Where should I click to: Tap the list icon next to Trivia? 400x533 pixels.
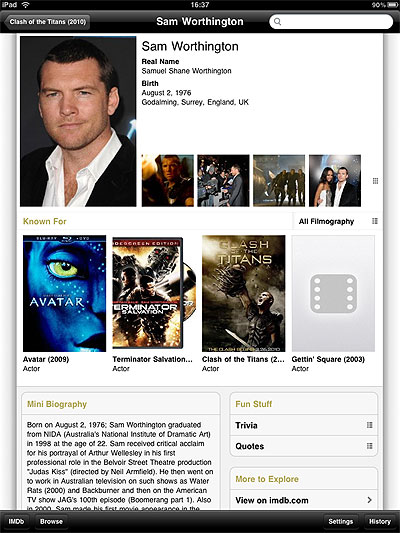pos(370,425)
